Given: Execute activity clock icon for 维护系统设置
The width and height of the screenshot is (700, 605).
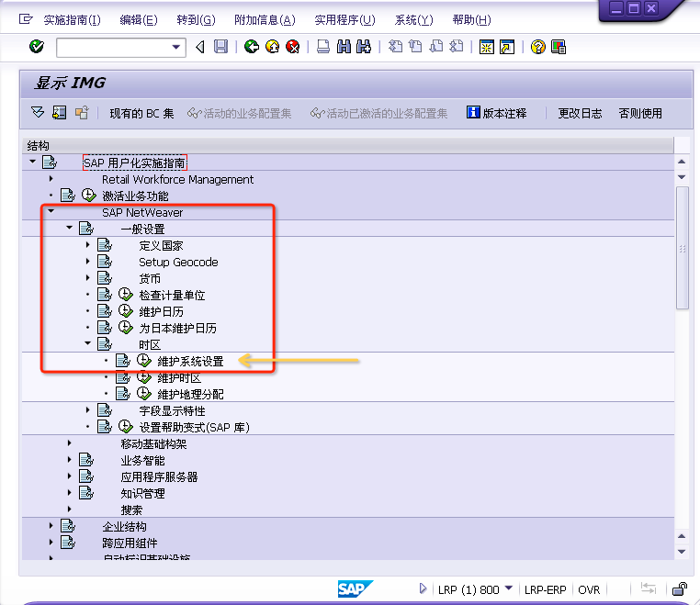Looking at the screenshot, I should (x=143, y=361).
